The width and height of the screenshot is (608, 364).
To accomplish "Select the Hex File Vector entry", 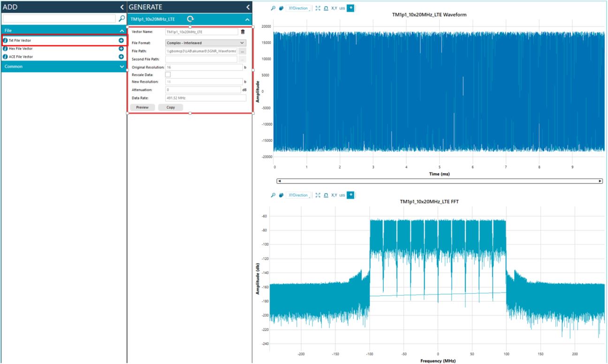I will pyautogui.click(x=21, y=49).
